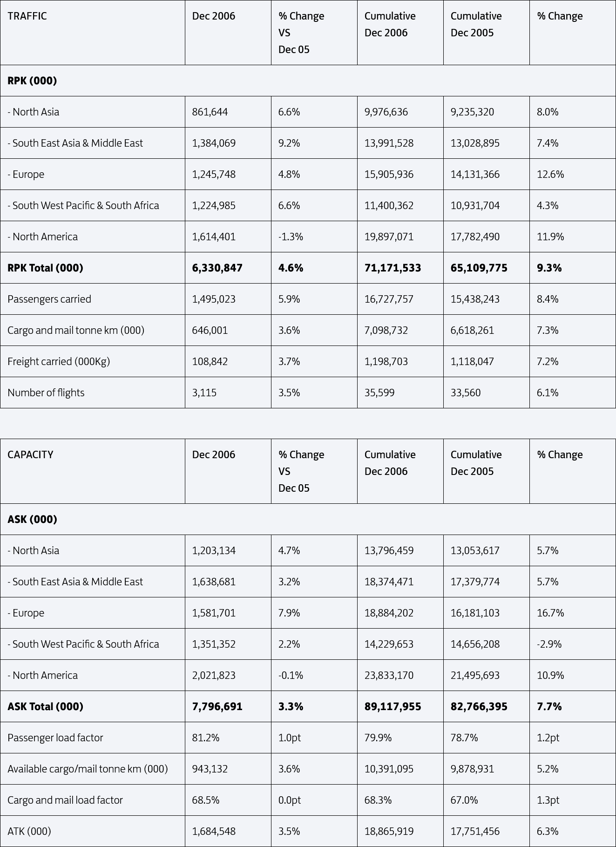Screen dimensions: 616x847
Task: Select the Passengers carried row label
Action: (49, 299)
